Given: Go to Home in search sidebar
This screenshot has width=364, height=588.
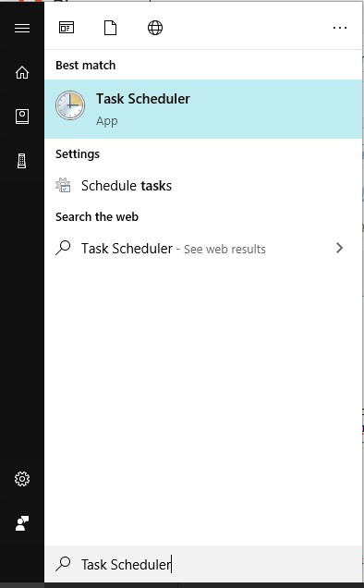Looking at the screenshot, I should [22, 72].
